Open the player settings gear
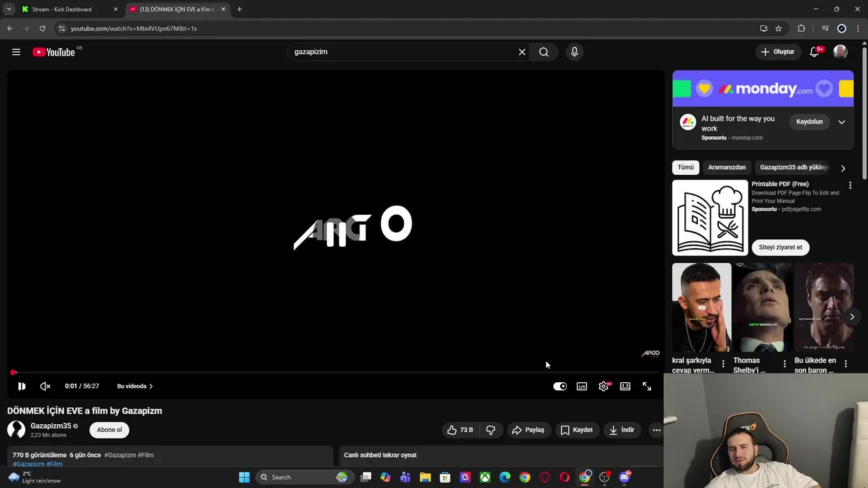The width and height of the screenshot is (868, 488). pyautogui.click(x=604, y=386)
